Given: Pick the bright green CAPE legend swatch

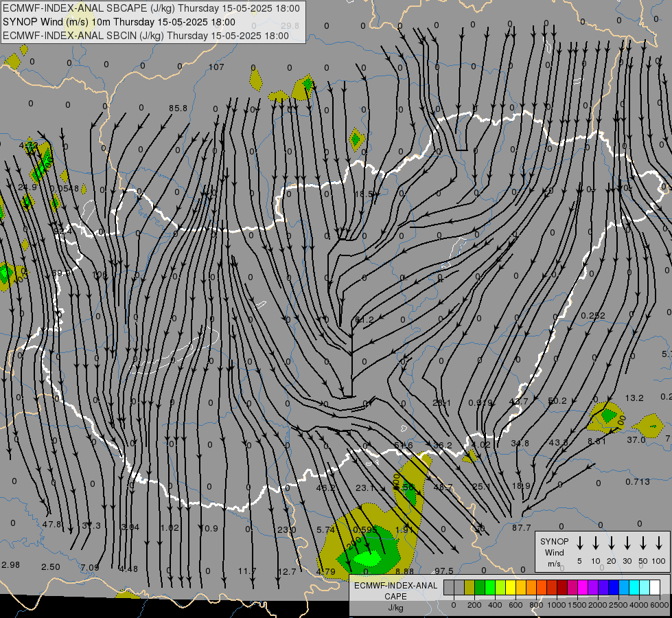Looking at the screenshot, I should 490,587.
